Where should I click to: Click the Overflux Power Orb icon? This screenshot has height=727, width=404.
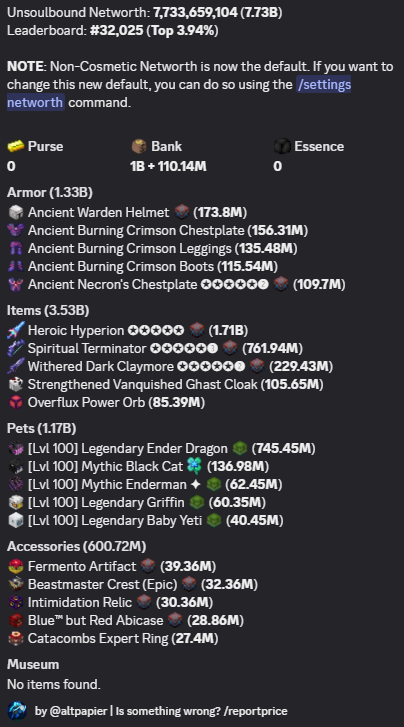click(x=16, y=402)
